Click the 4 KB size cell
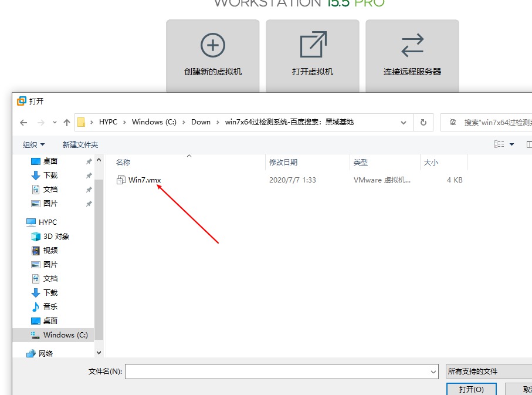Viewport: 532px width, 395px height. click(x=455, y=180)
